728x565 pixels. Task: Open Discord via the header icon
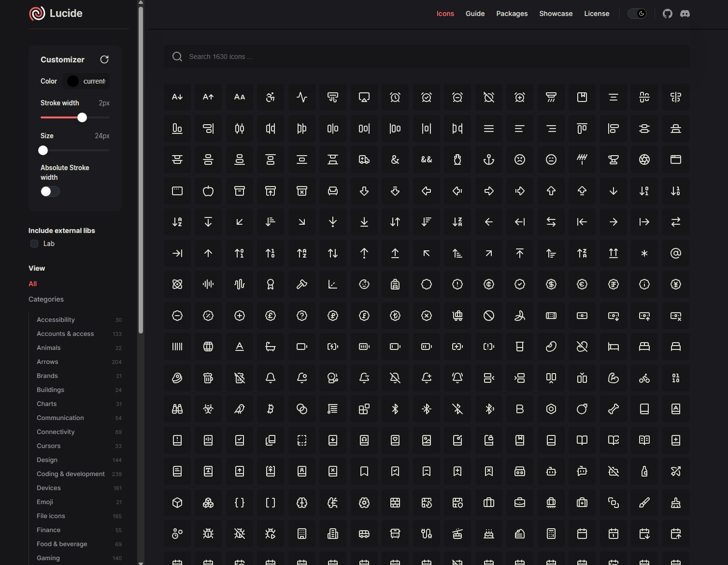point(685,14)
